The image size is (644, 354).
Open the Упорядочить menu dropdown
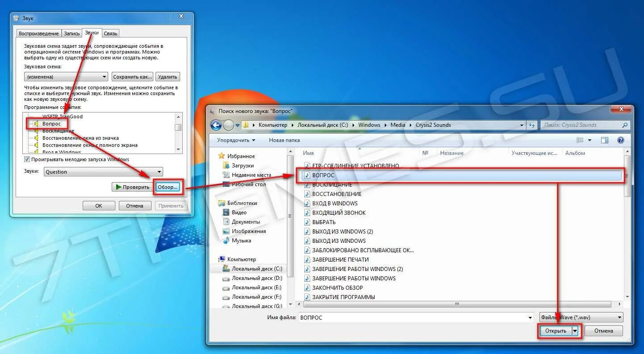click(x=236, y=140)
